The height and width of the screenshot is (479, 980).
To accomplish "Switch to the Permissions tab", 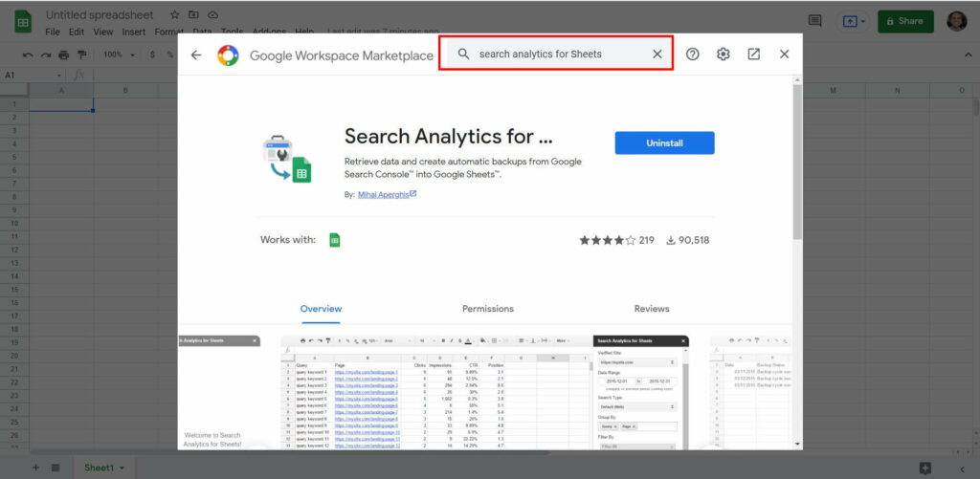I will (x=488, y=309).
